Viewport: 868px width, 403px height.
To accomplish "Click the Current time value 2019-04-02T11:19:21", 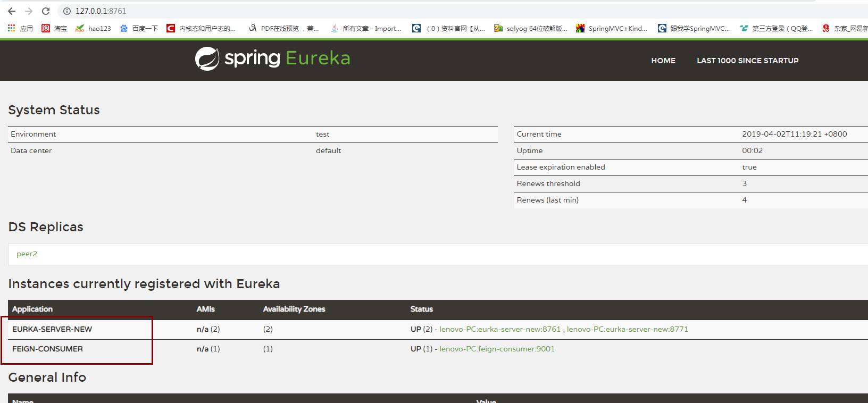I will (x=795, y=134).
